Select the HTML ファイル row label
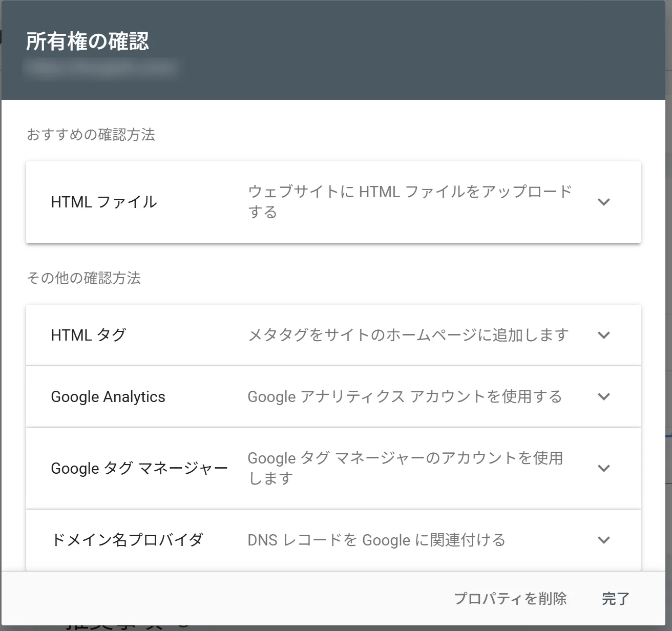The height and width of the screenshot is (631, 672). 103,202
